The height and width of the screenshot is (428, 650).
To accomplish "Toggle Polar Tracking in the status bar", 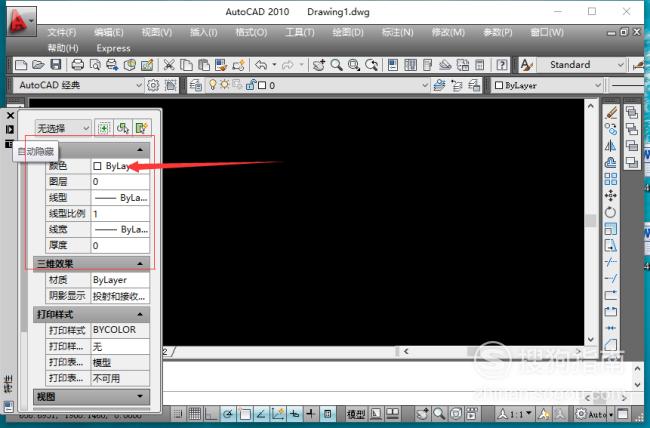I will (x=228, y=413).
